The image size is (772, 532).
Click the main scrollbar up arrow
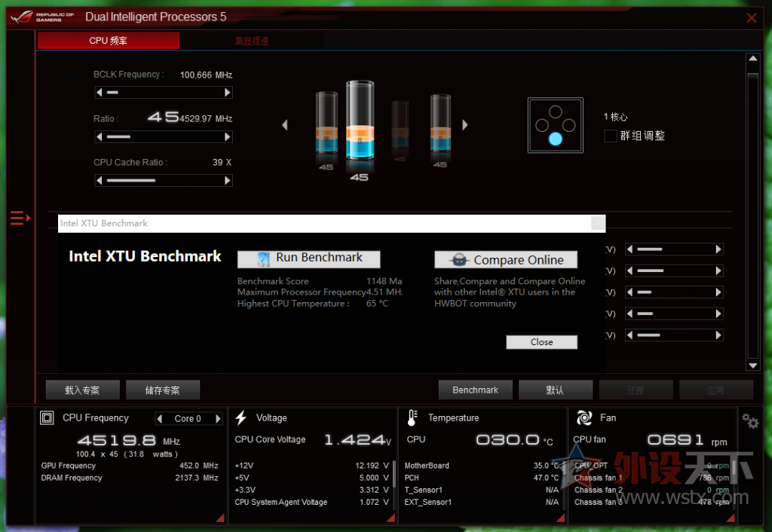752,59
